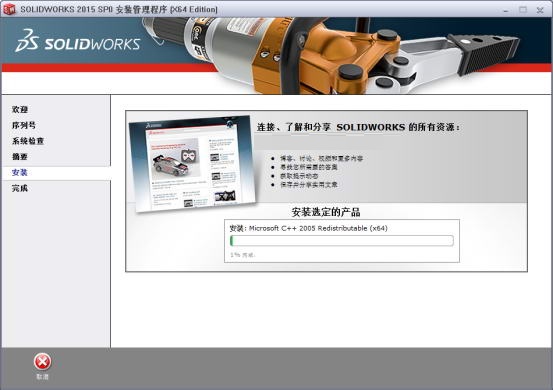Click the last bullet item in resource list
This screenshot has width=553, height=390.
pyautogui.click(x=309, y=184)
